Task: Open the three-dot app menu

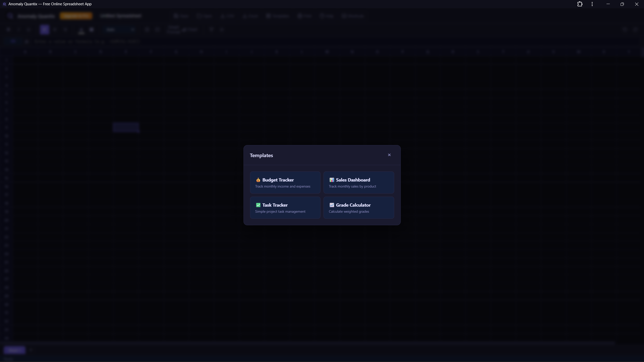Action: 592,4
